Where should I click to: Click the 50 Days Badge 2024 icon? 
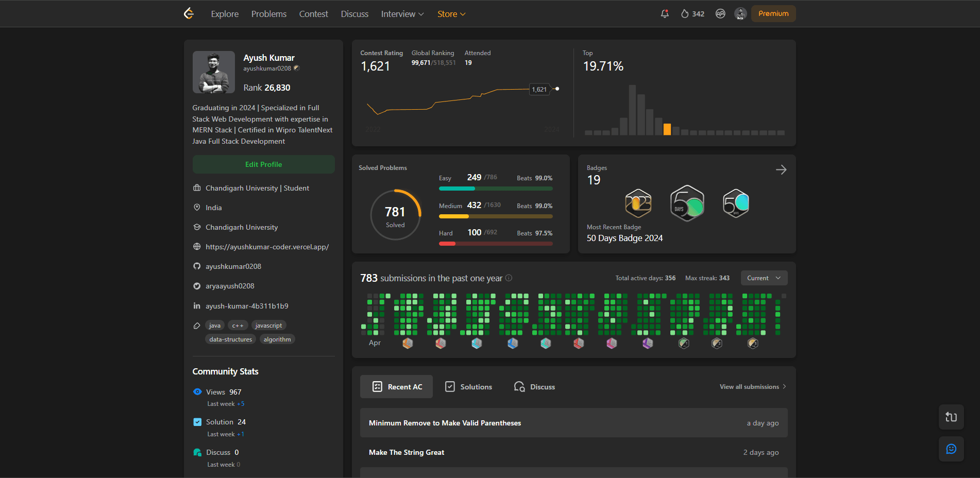click(x=736, y=203)
